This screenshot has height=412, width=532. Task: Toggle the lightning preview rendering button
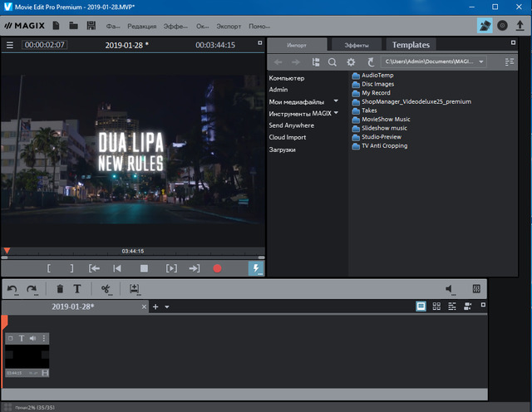pos(255,268)
